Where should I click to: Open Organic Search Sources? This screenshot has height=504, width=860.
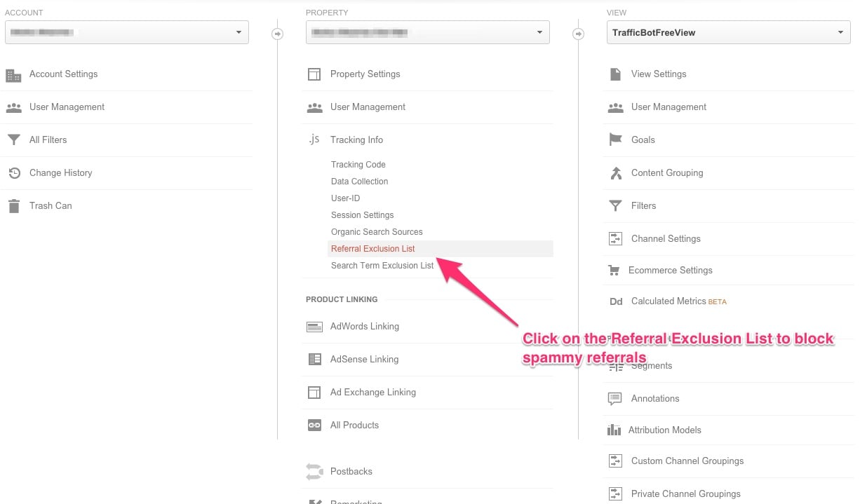click(377, 232)
